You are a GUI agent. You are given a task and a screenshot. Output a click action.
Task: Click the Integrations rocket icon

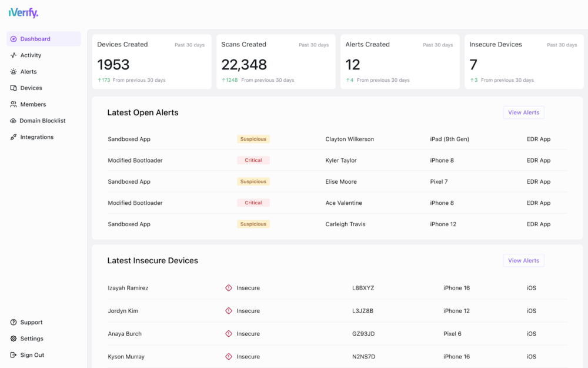pos(14,137)
